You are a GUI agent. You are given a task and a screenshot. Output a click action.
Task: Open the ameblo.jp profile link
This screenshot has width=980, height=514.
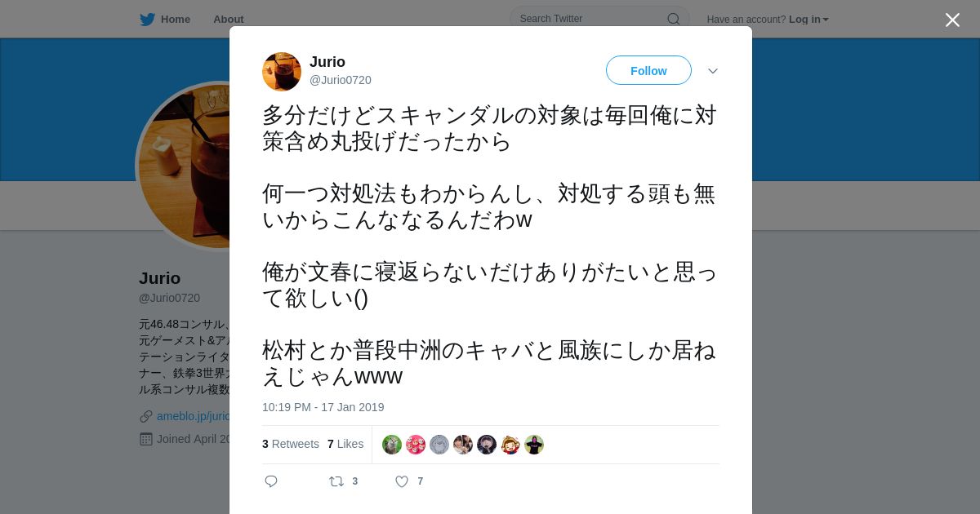click(x=194, y=416)
